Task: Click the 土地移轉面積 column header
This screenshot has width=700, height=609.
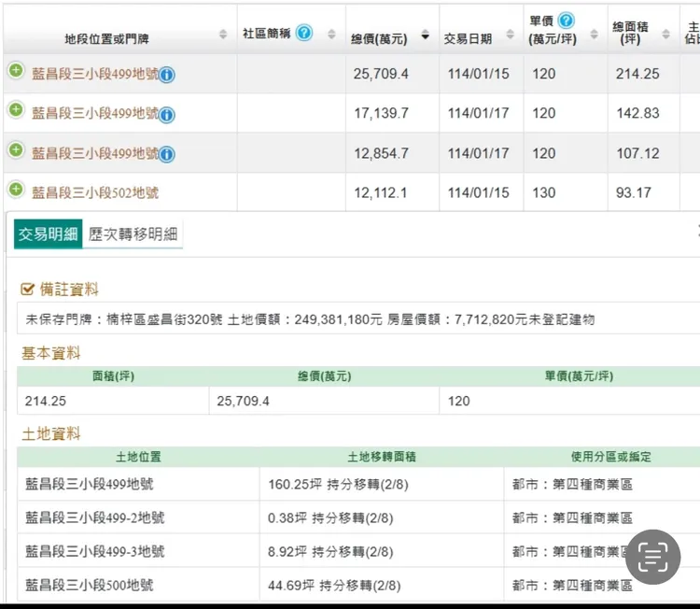Action: tap(382, 457)
